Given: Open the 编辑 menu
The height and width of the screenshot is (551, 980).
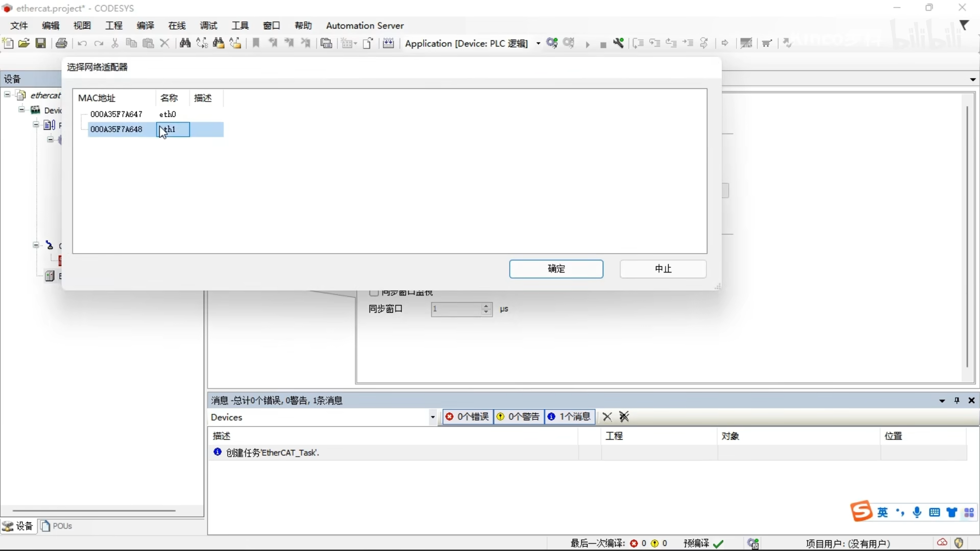Looking at the screenshot, I should pyautogui.click(x=51, y=26).
